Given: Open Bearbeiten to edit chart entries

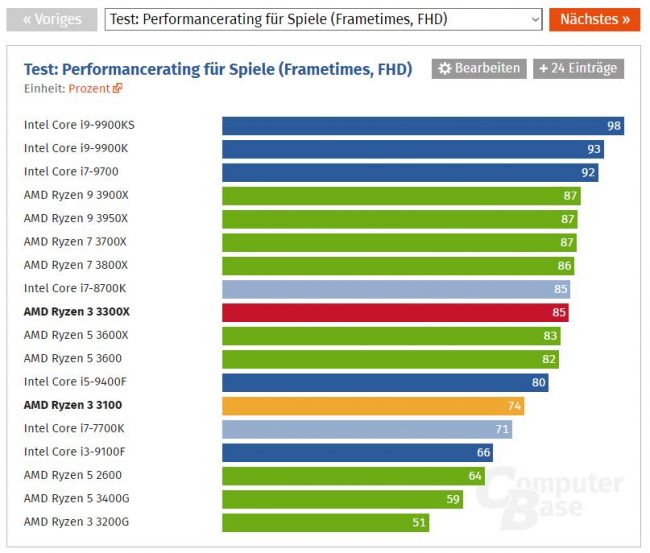Looking at the screenshot, I should [x=479, y=68].
